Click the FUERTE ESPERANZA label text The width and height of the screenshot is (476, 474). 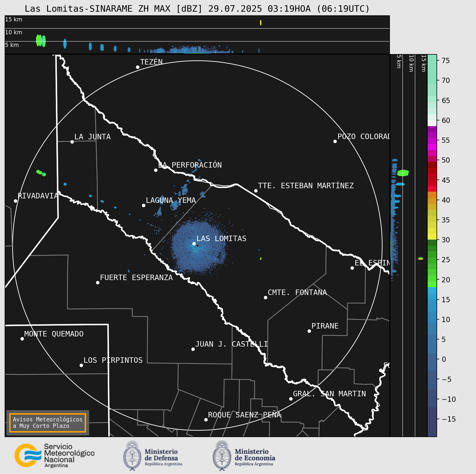pos(136,278)
